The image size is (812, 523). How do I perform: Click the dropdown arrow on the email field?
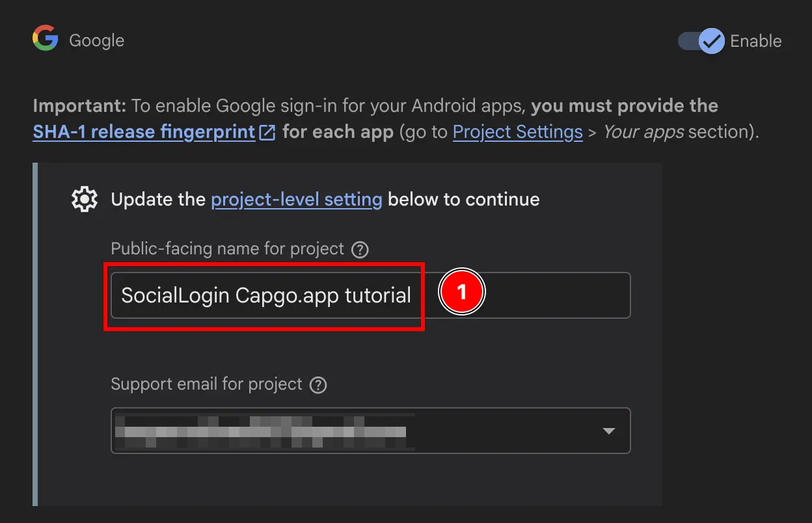(609, 431)
